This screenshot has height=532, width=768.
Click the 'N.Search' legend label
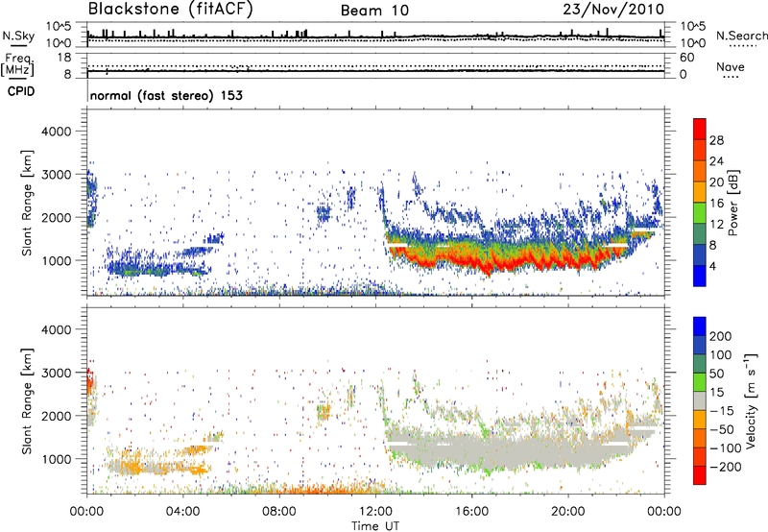742,36
